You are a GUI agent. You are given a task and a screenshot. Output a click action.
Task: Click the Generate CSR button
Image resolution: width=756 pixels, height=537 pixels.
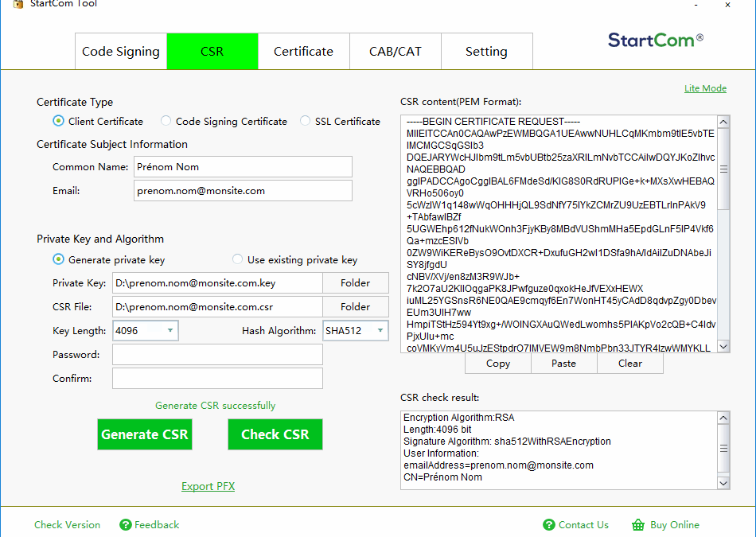(x=145, y=434)
